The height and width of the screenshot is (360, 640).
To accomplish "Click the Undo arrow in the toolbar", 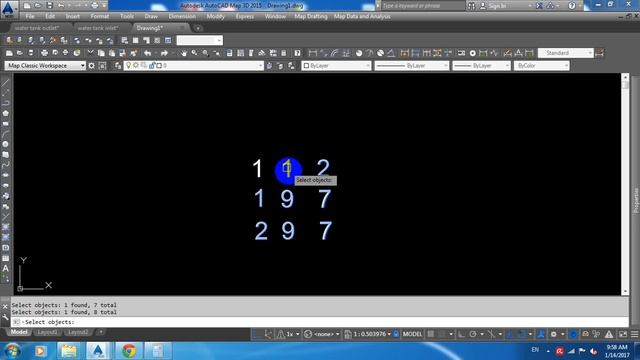I will pyautogui.click(x=147, y=53).
